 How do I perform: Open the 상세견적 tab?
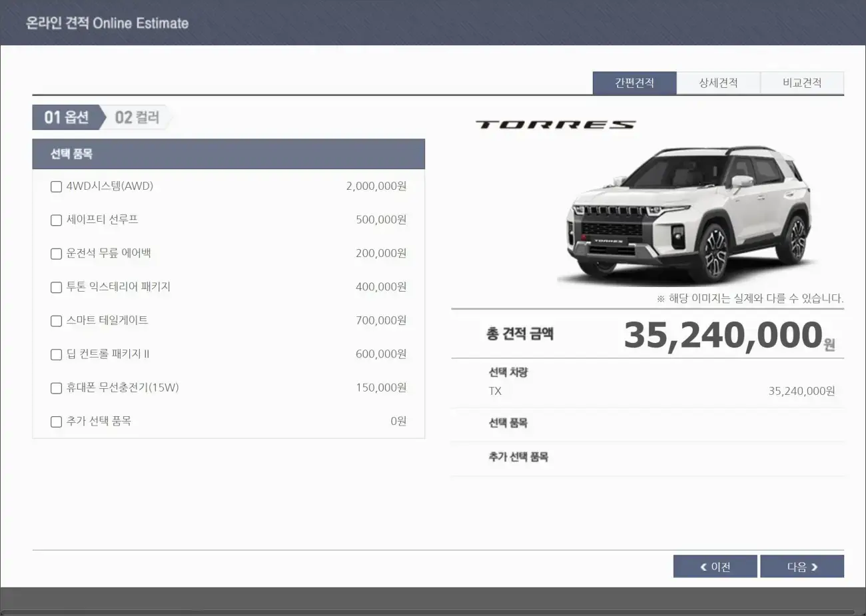(x=718, y=83)
